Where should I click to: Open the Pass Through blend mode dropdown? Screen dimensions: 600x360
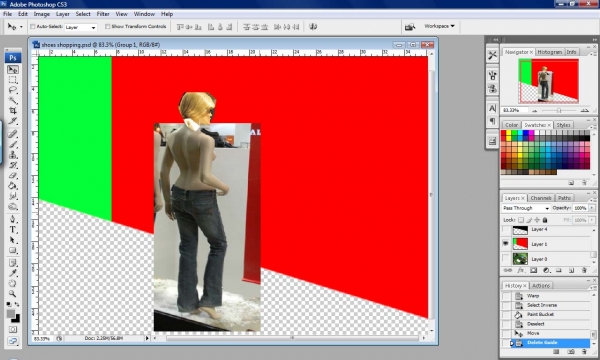pyautogui.click(x=526, y=208)
